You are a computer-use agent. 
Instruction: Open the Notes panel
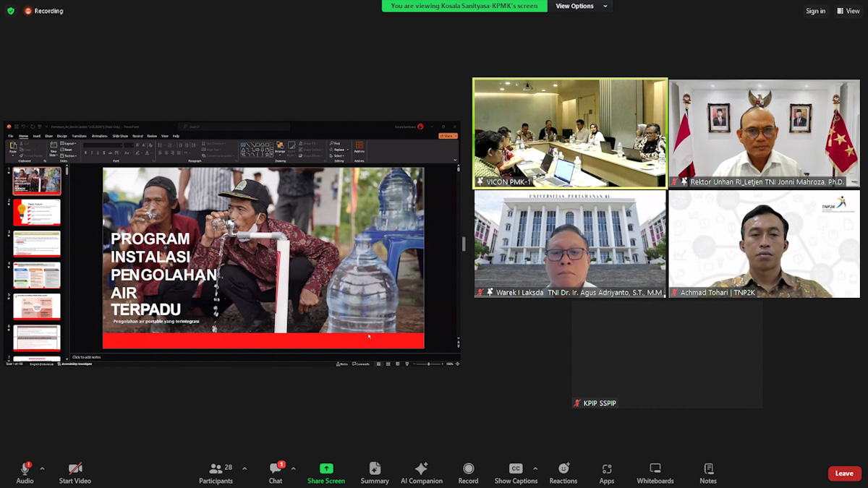coord(708,473)
